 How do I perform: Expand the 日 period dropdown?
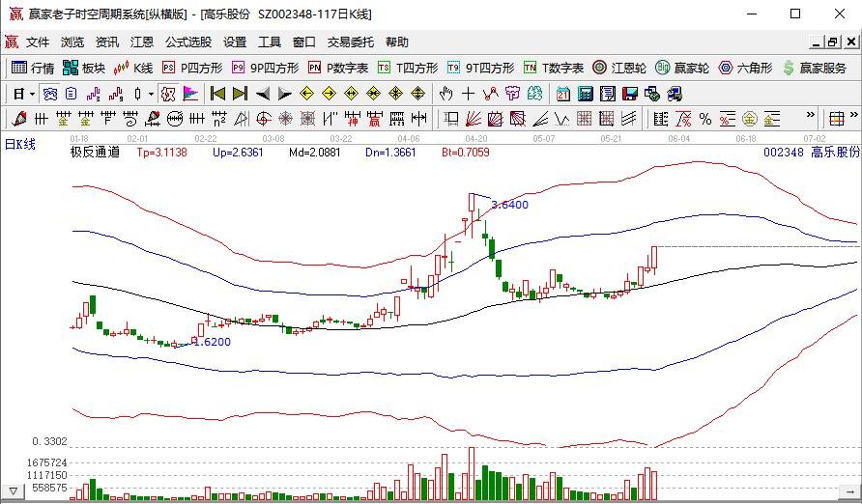(x=24, y=94)
